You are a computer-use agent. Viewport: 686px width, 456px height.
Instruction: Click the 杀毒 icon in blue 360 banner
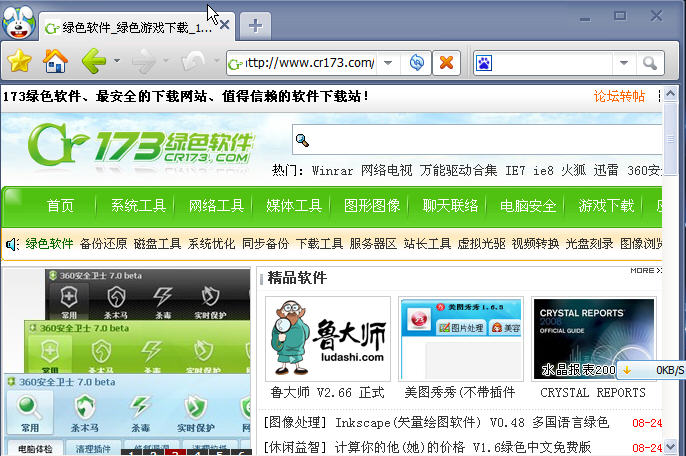coord(140,413)
